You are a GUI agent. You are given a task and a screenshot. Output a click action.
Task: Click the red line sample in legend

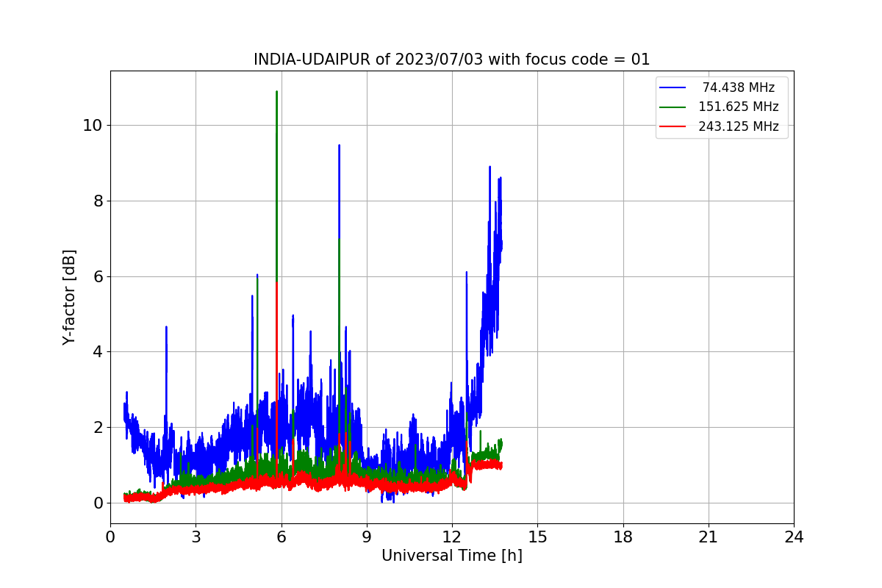[x=673, y=126]
